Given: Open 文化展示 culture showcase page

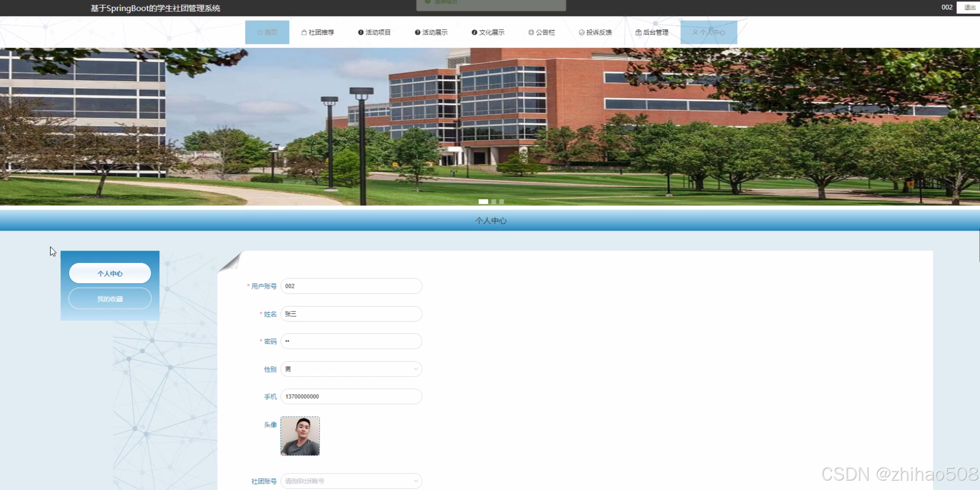Looking at the screenshot, I should pyautogui.click(x=488, y=32).
